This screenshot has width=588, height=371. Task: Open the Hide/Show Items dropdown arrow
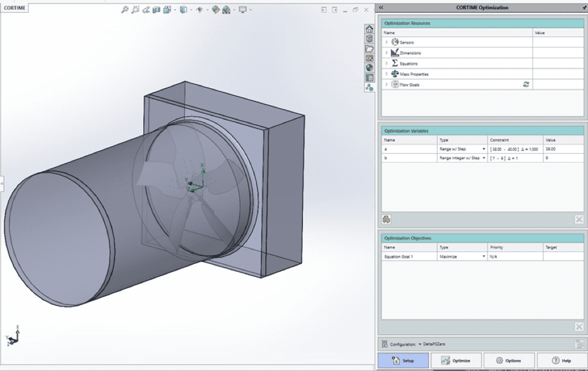coord(208,10)
